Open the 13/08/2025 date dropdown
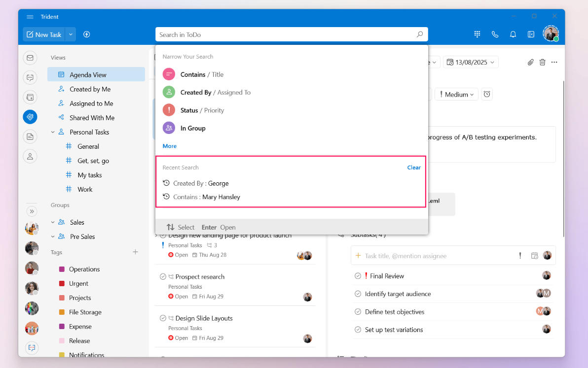 [471, 62]
